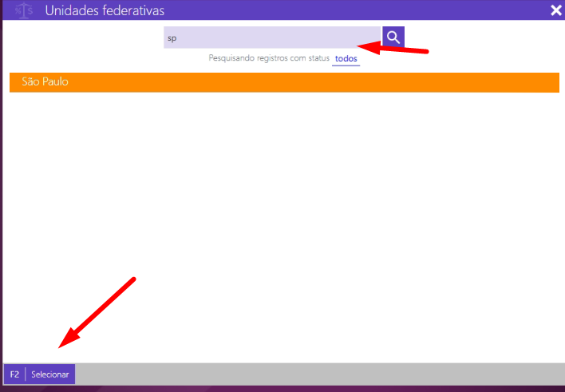Click the scales logo in title bar
Screen dimensions: 565x392
pos(25,10)
